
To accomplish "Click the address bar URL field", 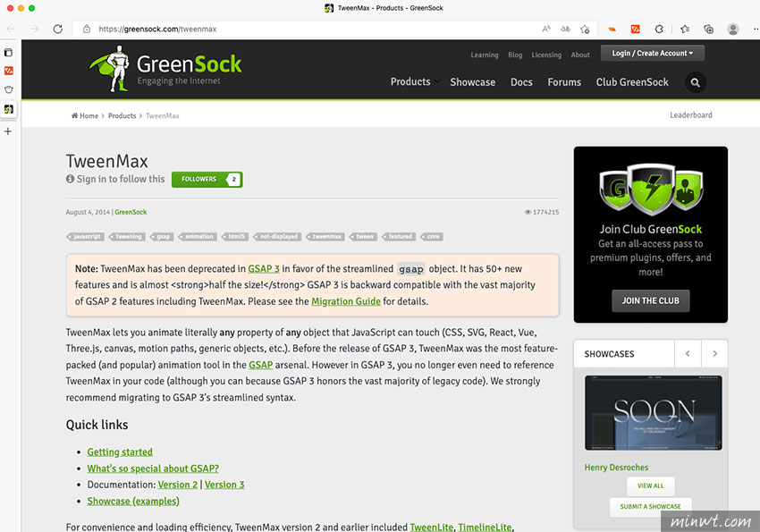I will tap(310, 30).
